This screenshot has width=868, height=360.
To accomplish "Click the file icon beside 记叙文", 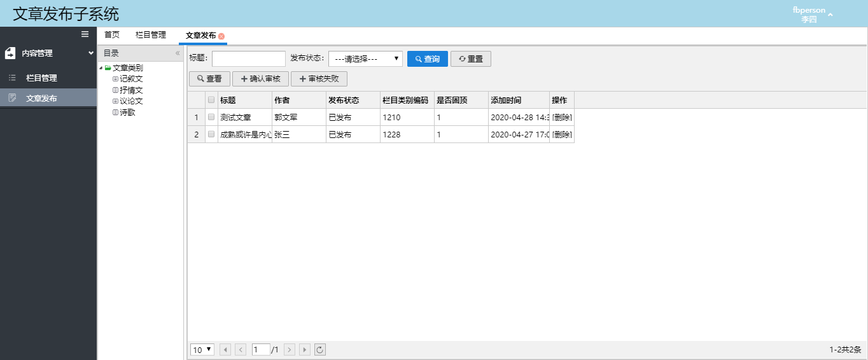I will click(x=115, y=79).
